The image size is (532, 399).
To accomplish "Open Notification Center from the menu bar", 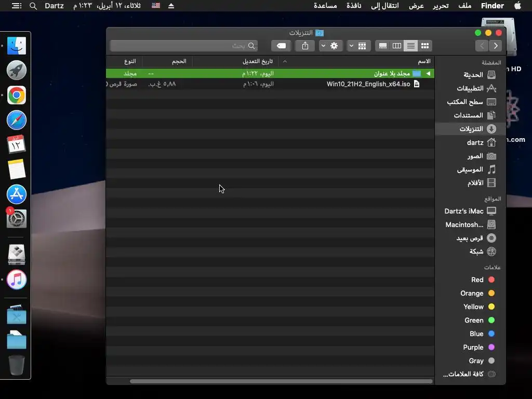I will (16, 6).
